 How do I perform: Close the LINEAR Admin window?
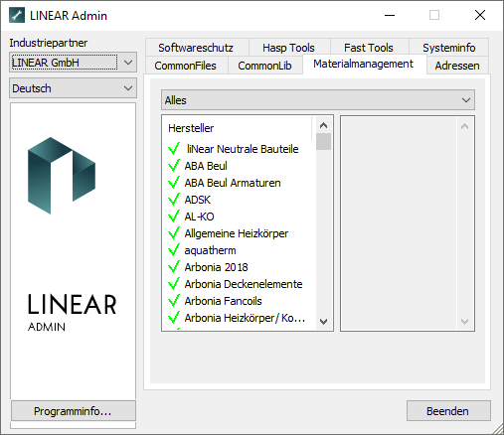tap(480, 15)
